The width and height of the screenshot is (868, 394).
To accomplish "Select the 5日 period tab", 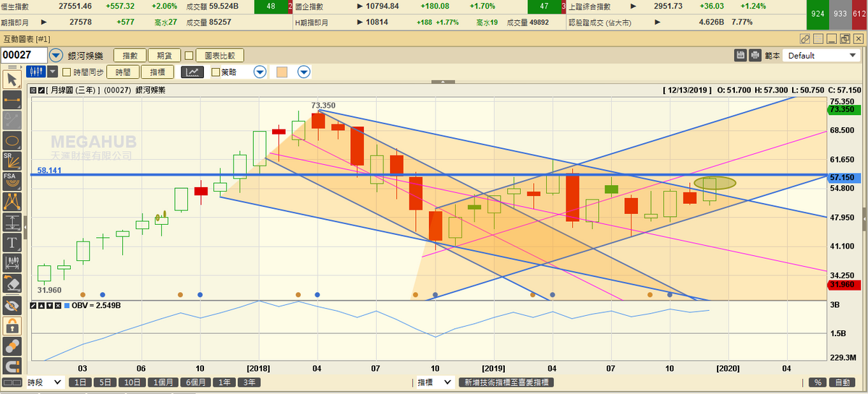I will [104, 382].
